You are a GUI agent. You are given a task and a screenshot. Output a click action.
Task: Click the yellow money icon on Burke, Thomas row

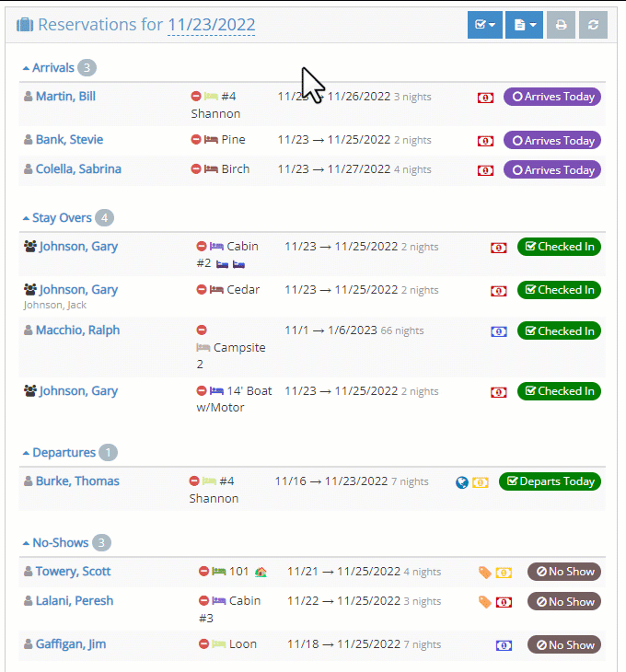coord(480,481)
